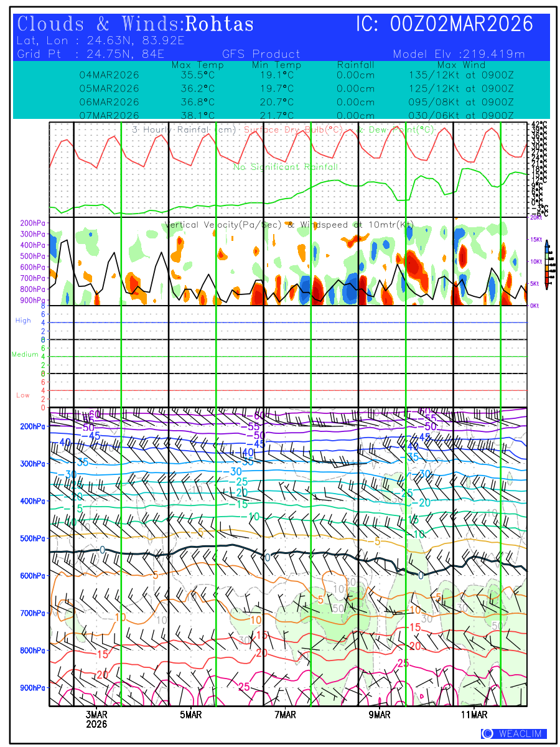Screen dimensions: 560x747
Task: Select the 7MAR date axis label
Action: click(285, 715)
